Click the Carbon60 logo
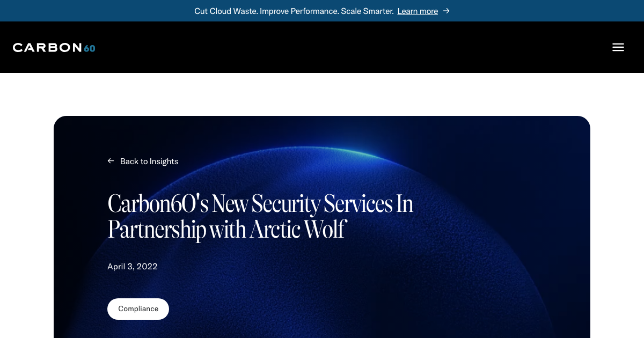The image size is (644, 338). coord(54,48)
